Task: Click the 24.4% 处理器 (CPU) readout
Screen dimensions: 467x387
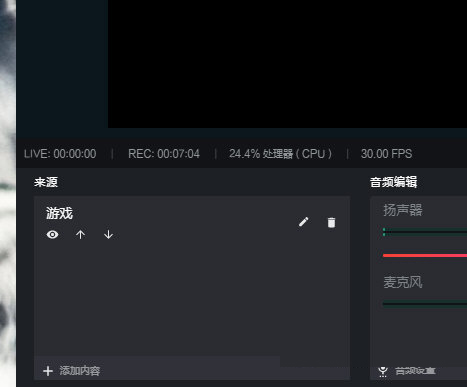Action: click(280, 154)
